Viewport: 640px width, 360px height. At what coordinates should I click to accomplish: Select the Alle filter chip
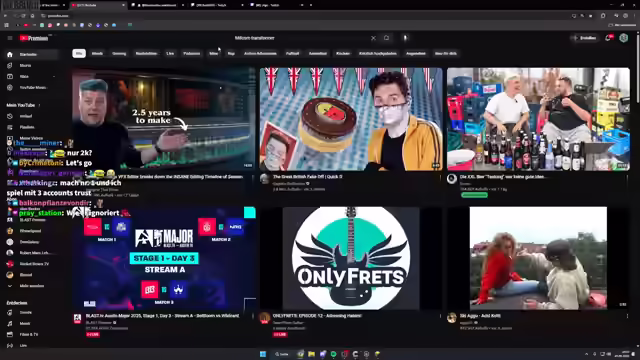tap(79, 53)
